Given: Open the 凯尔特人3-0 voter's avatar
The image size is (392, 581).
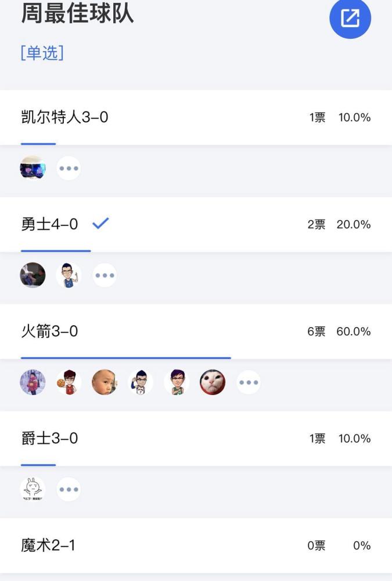Looking at the screenshot, I should click(33, 168).
